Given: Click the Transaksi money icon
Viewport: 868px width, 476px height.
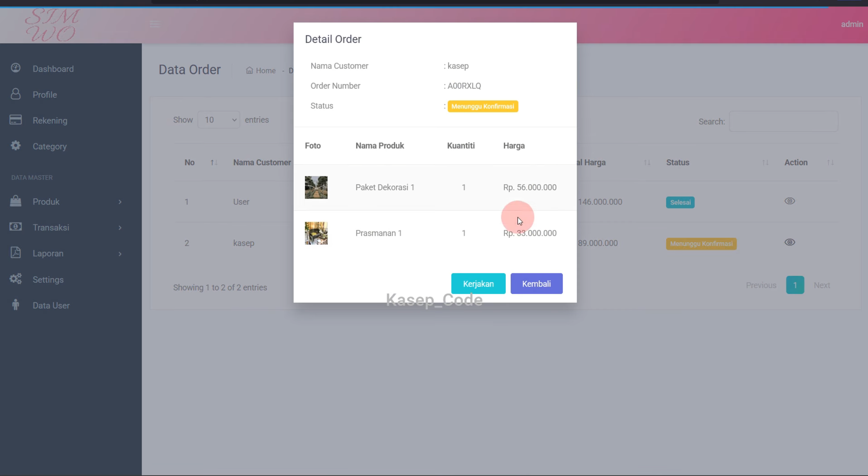Looking at the screenshot, I should coord(16,227).
